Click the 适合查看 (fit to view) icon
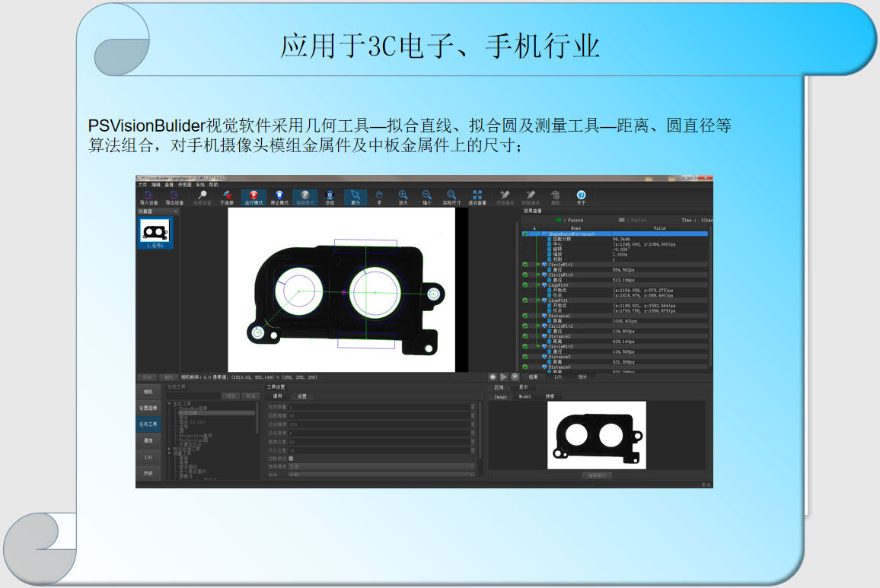The image size is (880, 588). click(477, 198)
